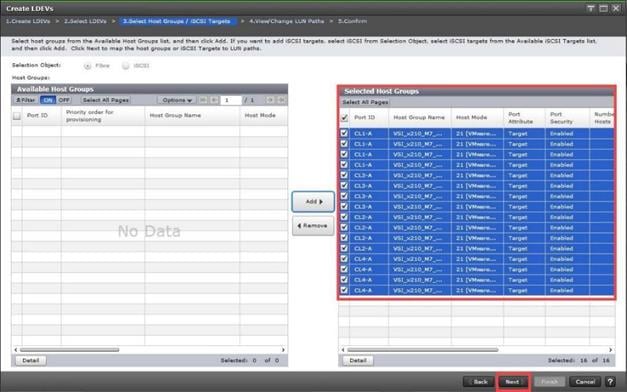
Task: Uncheck the Selected Host Groups header checkbox
Action: point(344,118)
